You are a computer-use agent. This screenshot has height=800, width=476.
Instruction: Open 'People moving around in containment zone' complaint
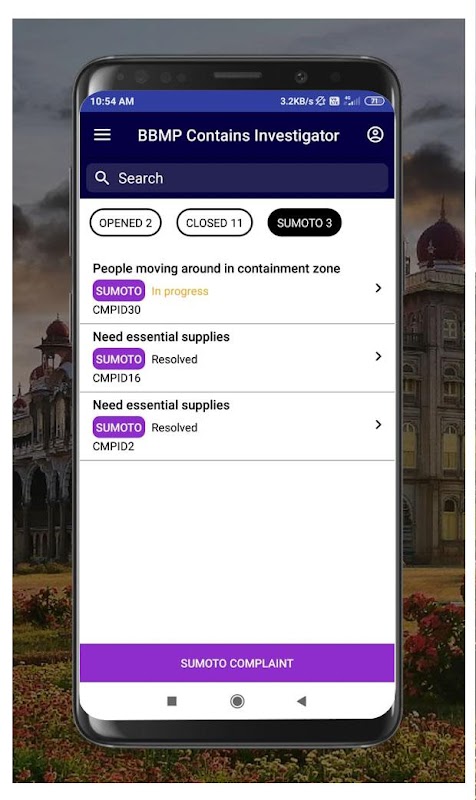pyautogui.click(x=237, y=289)
